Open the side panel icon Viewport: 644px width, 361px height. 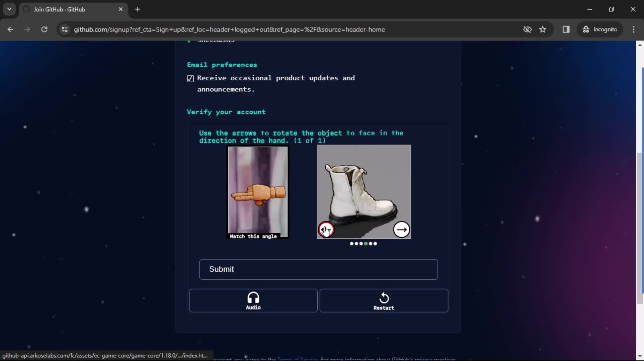pos(566,29)
